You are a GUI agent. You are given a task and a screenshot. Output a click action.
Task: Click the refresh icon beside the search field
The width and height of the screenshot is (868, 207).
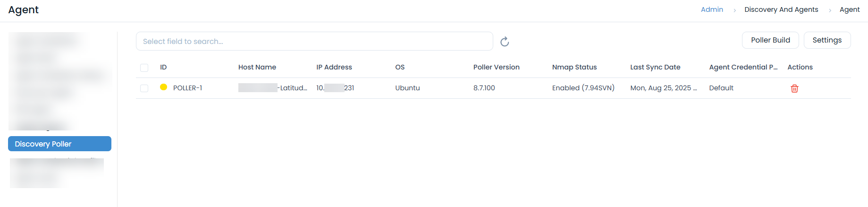tap(505, 42)
